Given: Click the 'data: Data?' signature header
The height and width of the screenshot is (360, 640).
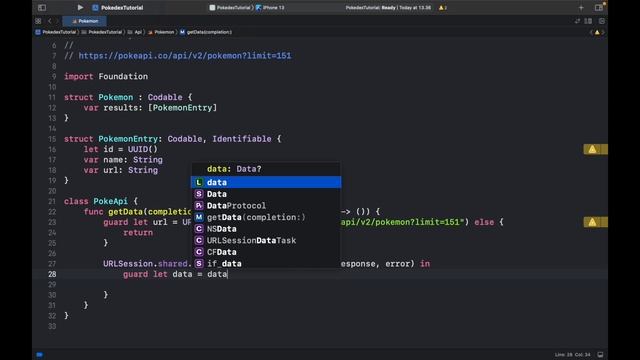Looking at the screenshot, I should tap(234, 169).
